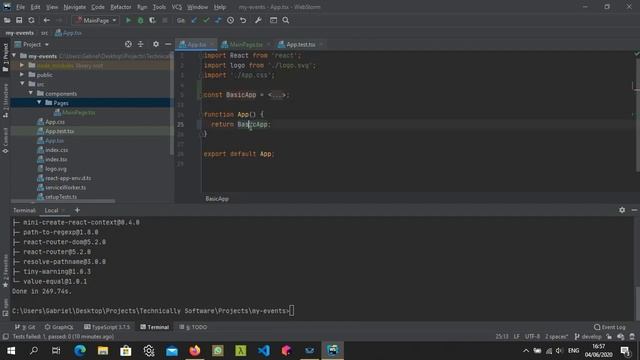Open Firefox from the Windows taskbar
The width and height of the screenshot is (640, 360).
[195, 350]
